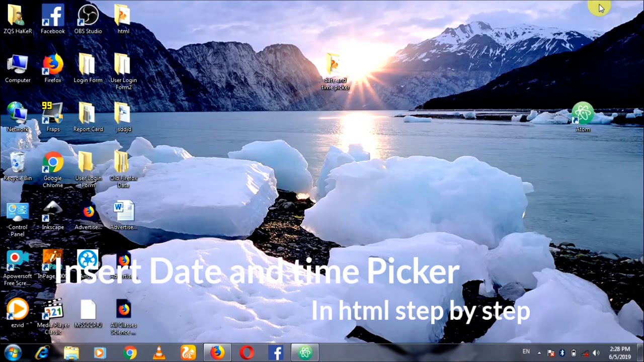The height and width of the screenshot is (362, 644).
Task: Select the html folder on desktop
Action: 123,19
